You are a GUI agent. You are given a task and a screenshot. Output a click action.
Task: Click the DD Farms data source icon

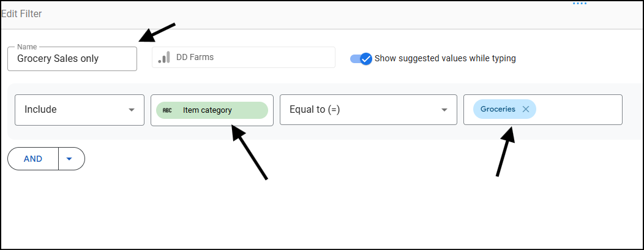coord(164,58)
